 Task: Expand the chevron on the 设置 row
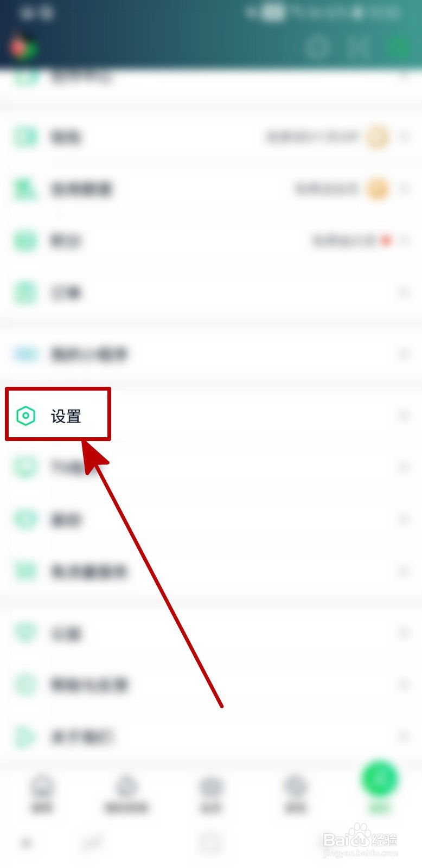(404, 416)
